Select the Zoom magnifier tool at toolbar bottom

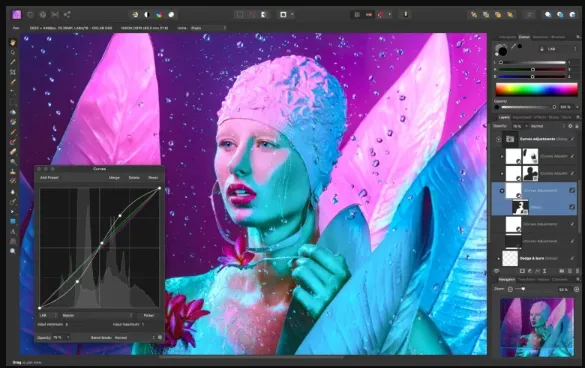(x=13, y=251)
